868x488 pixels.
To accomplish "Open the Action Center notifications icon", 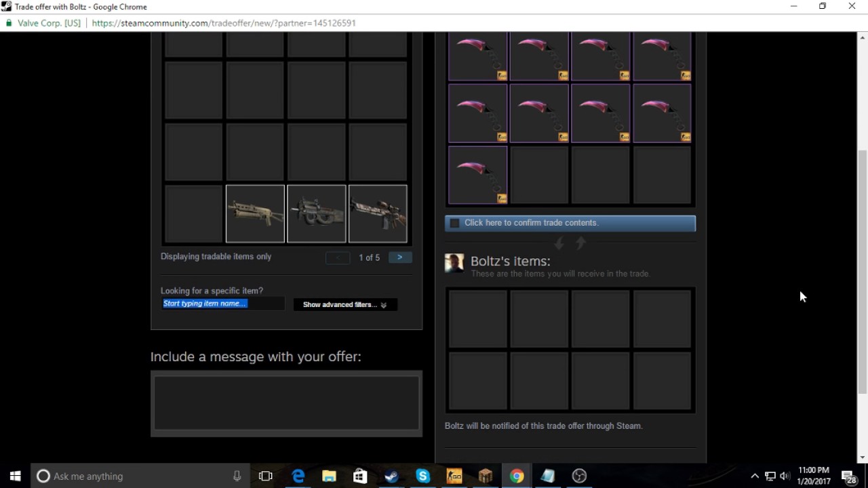I will pyautogui.click(x=849, y=476).
